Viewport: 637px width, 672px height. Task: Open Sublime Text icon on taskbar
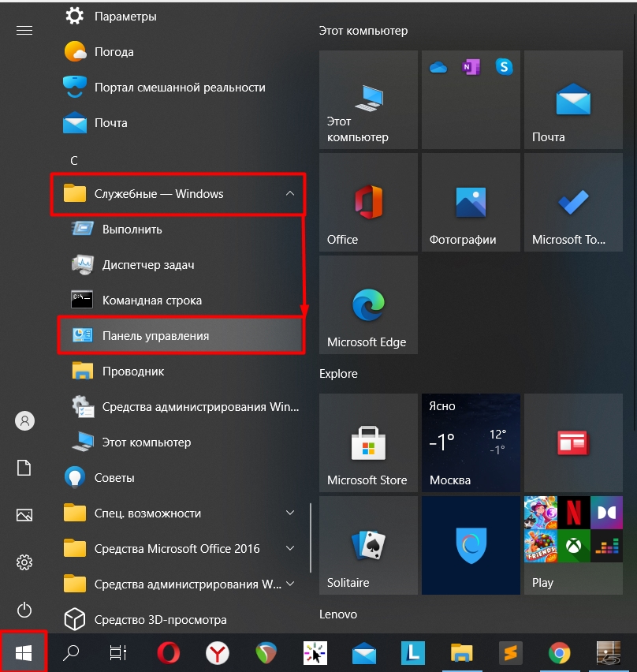[x=511, y=653]
